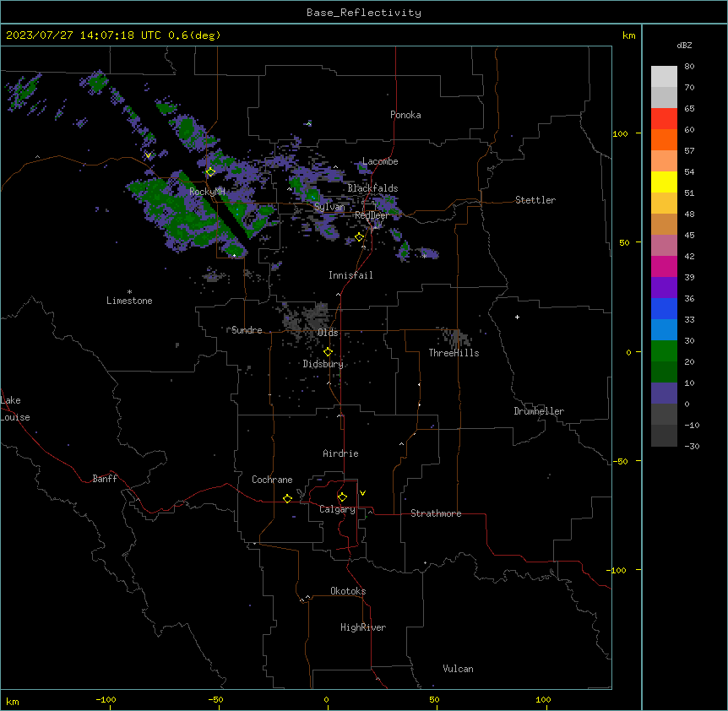Click the Lake Louise label
Viewport: 728px width, 711px height.
click(x=15, y=409)
